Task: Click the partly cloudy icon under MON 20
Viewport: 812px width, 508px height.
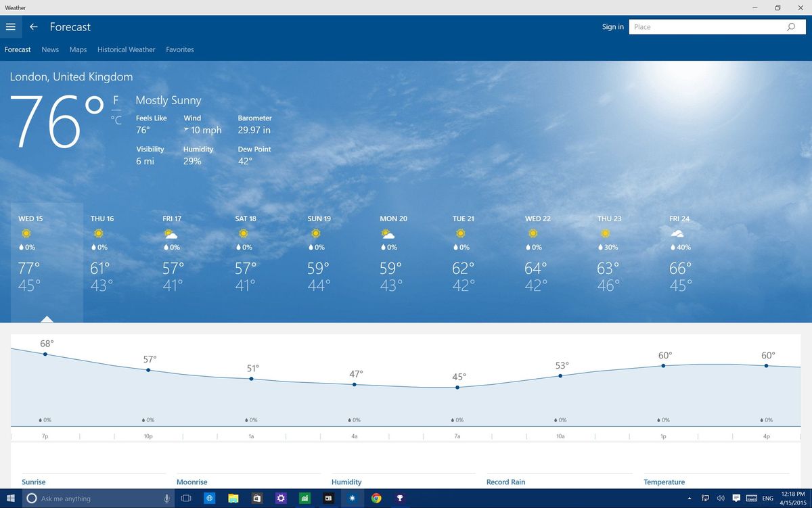Action: pos(388,233)
